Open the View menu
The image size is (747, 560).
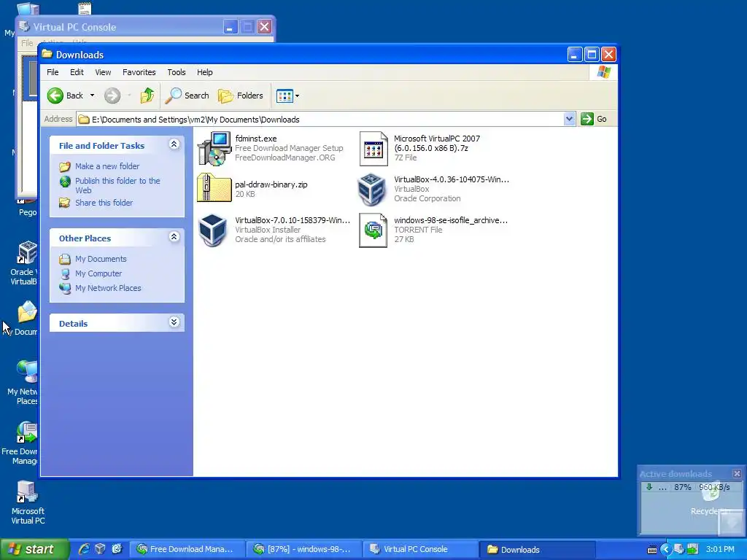coord(103,72)
